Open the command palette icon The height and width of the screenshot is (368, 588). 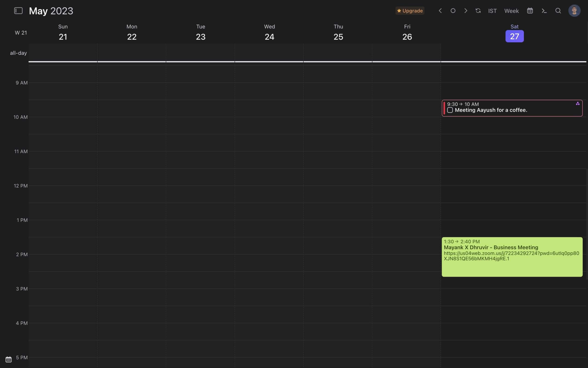(544, 11)
